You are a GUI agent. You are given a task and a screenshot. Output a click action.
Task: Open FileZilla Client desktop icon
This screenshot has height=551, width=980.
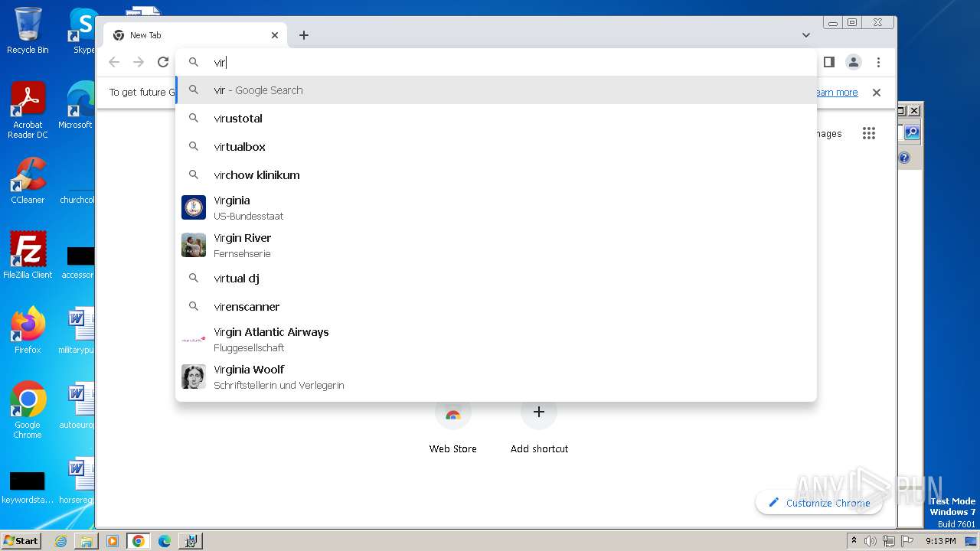28,255
